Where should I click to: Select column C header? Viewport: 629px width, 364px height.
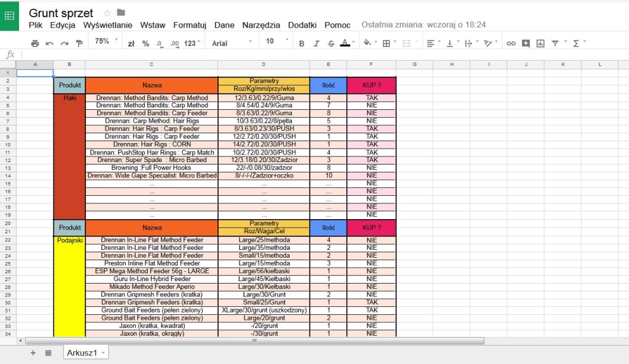(x=151, y=64)
